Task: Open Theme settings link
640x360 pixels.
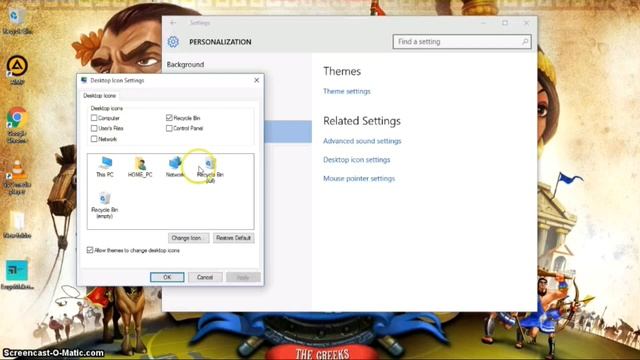Action: (x=347, y=91)
